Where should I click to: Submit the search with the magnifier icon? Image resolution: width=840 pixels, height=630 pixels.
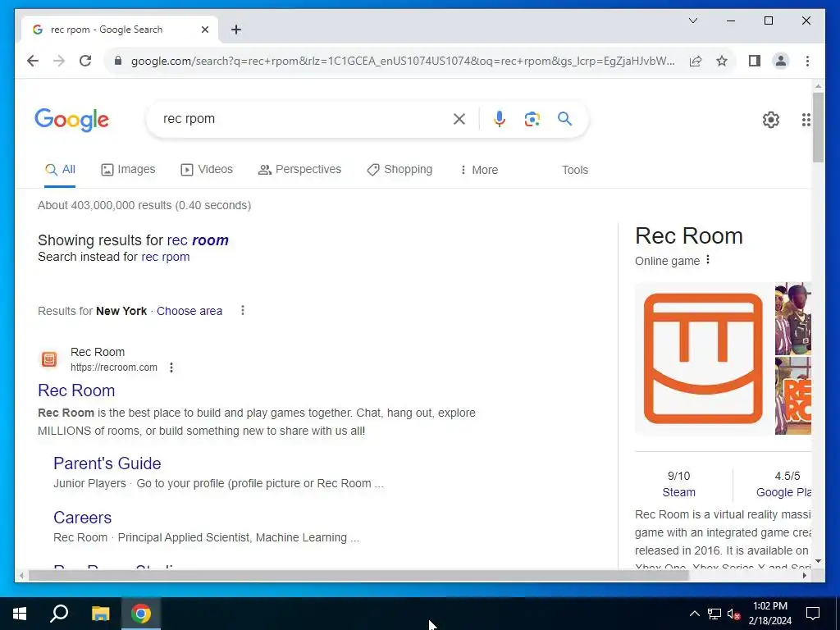point(564,118)
